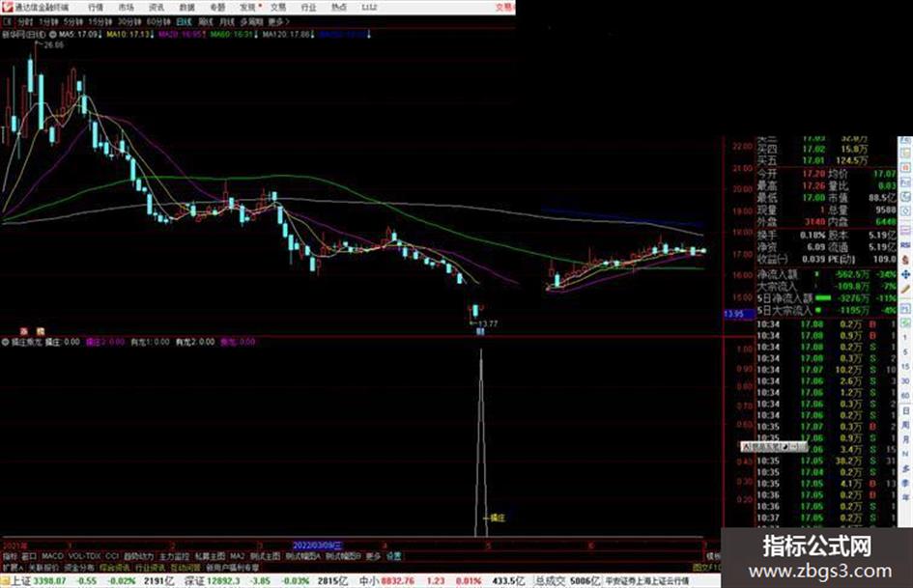Image resolution: width=913 pixels, height=588 pixels.
Task: Click the status bar icon before 上证
Action: point(5,581)
